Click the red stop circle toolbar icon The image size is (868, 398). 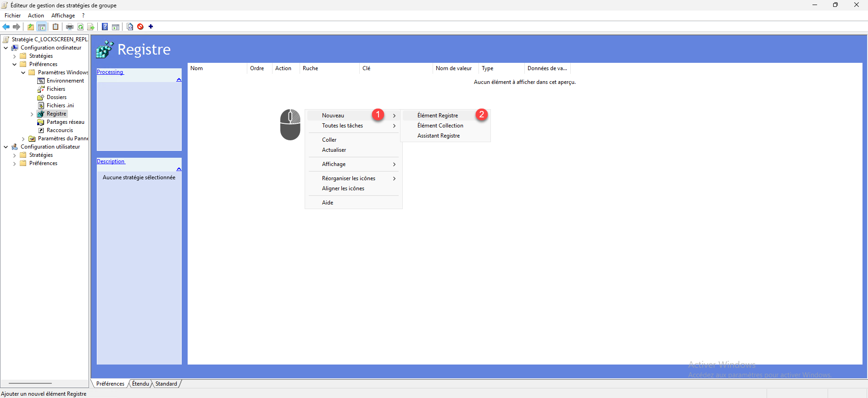[140, 27]
